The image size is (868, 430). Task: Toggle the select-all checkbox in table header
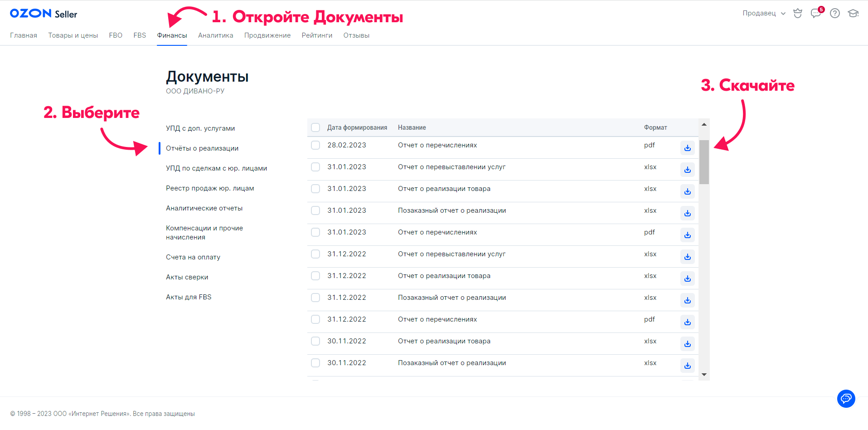(x=315, y=127)
